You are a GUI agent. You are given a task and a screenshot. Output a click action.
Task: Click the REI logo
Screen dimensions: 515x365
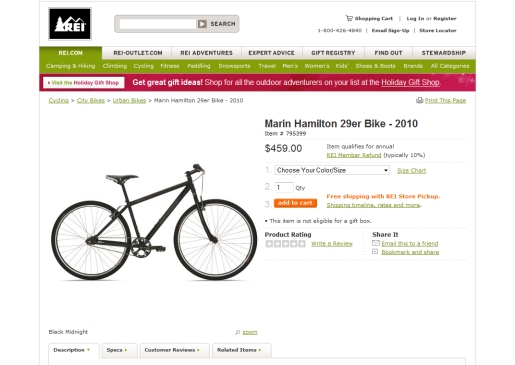pos(70,24)
